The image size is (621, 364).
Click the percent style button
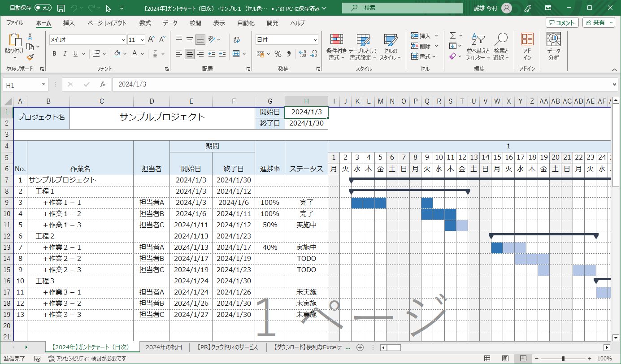(x=278, y=54)
